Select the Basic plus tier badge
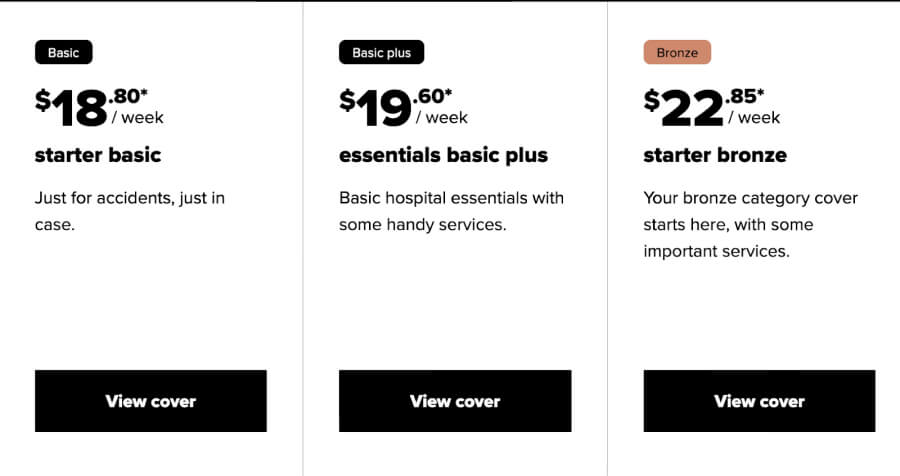This screenshot has width=900, height=476. (x=382, y=52)
